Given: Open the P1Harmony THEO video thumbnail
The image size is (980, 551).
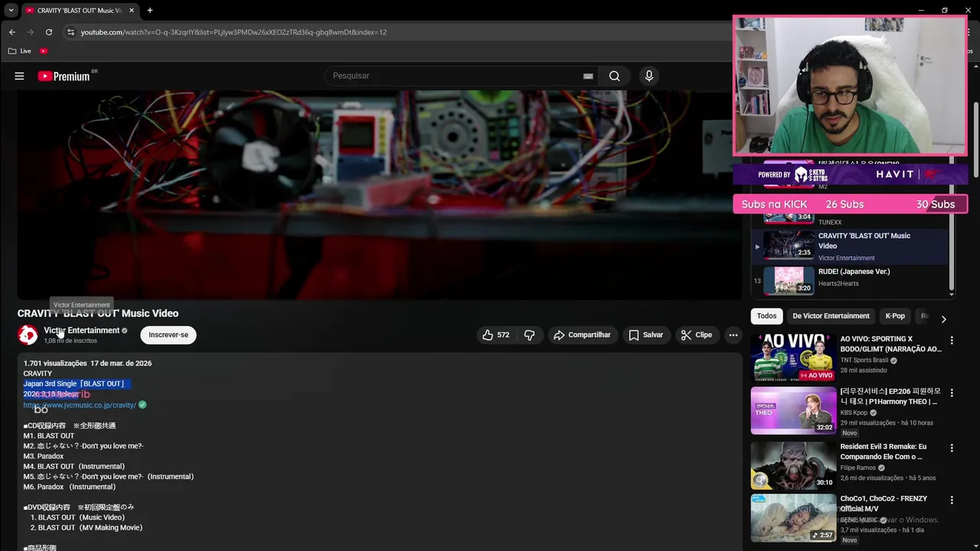Looking at the screenshot, I should click(x=793, y=411).
